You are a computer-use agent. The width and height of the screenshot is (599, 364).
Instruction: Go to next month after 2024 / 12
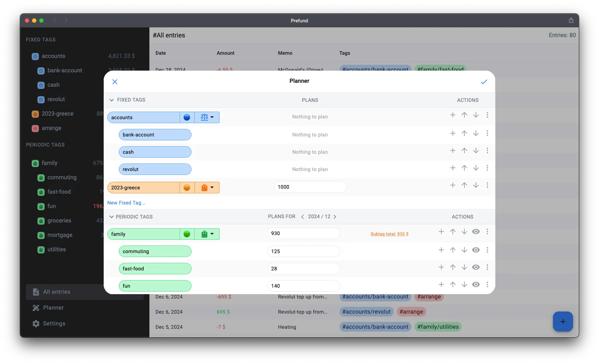pyautogui.click(x=335, y=216)
